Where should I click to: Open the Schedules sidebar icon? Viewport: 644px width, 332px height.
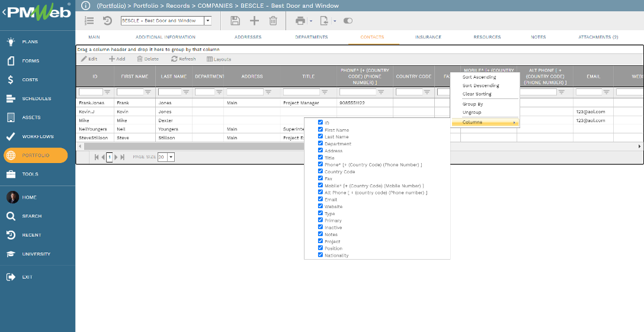tap(11, 98)
